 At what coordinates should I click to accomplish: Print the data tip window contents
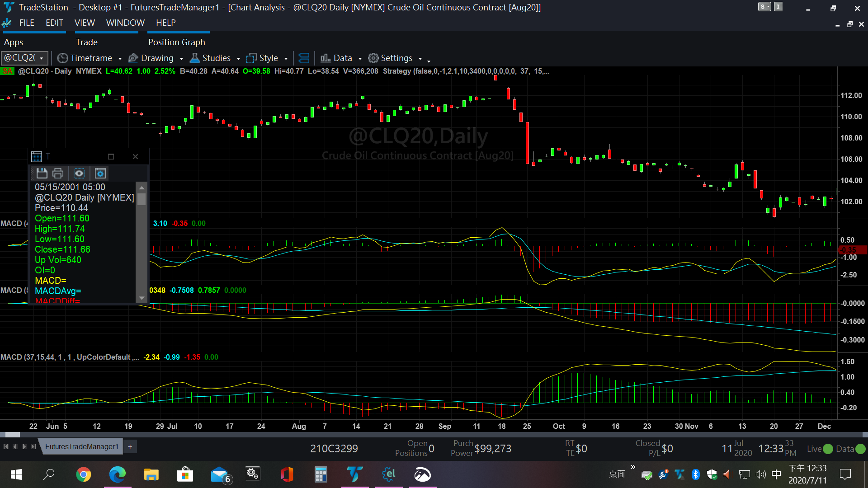coord(58,173)
